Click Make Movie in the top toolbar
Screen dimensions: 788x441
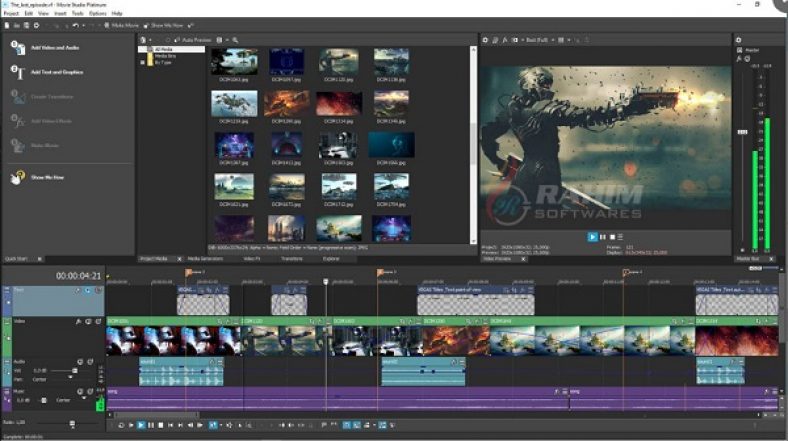pyautogui.click(x=121, y=24)
